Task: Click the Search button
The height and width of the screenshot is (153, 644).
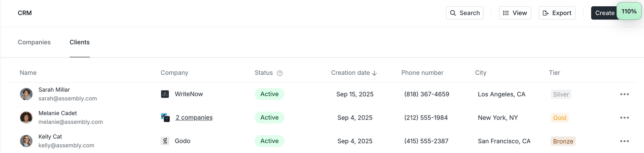Action: (x=465, y=13)
